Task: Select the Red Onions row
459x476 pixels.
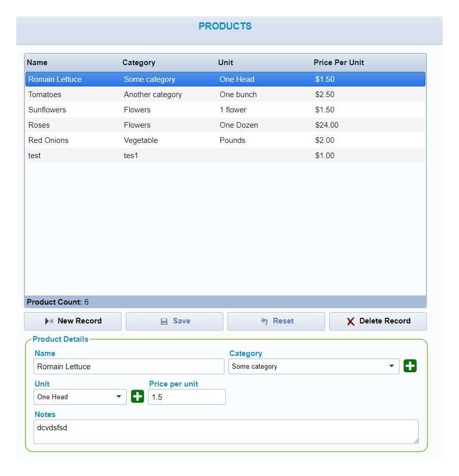Action: coord(225,140)
